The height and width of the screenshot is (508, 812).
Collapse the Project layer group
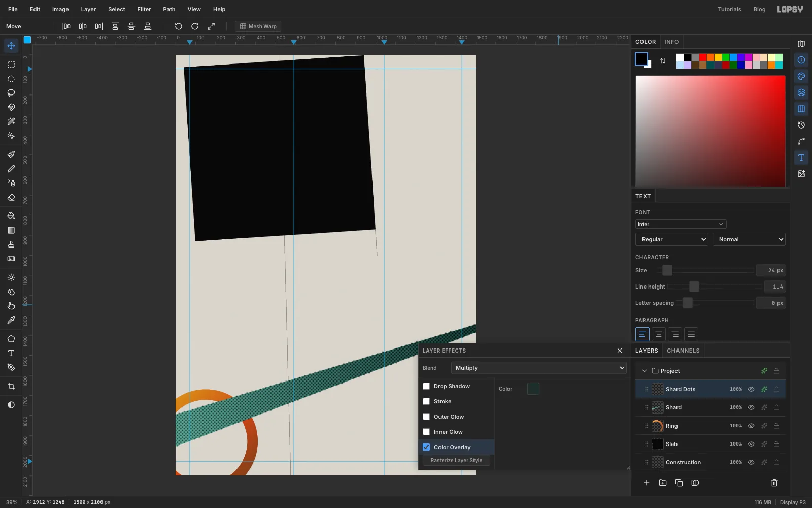point(645,371)
